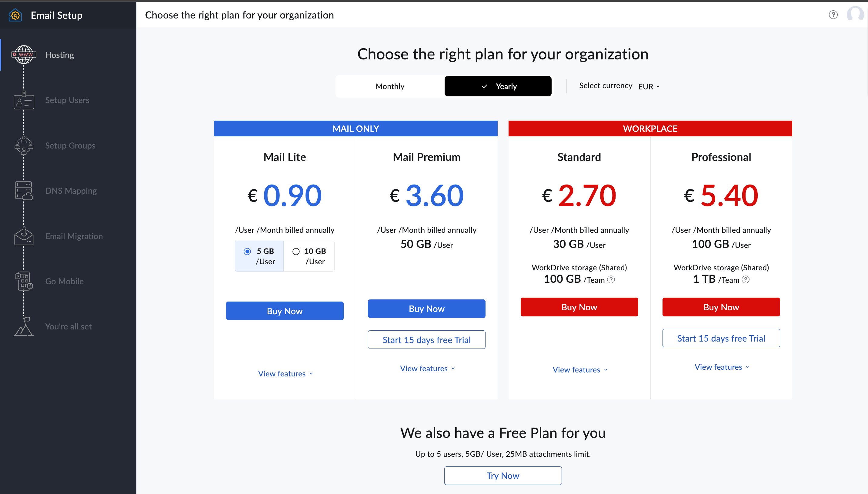Viewport: 868px width, 494px height.
Task: Click the Email Migration envelope icon
Action: [24, 236]
